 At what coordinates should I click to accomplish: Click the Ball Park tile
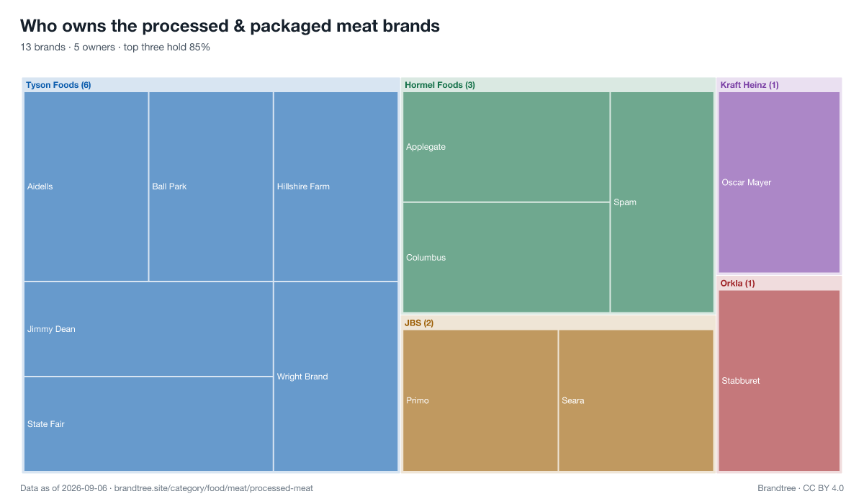click(211, 186)
